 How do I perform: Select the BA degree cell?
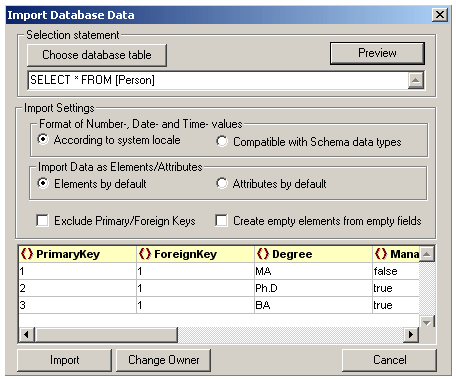pos(313,305)
